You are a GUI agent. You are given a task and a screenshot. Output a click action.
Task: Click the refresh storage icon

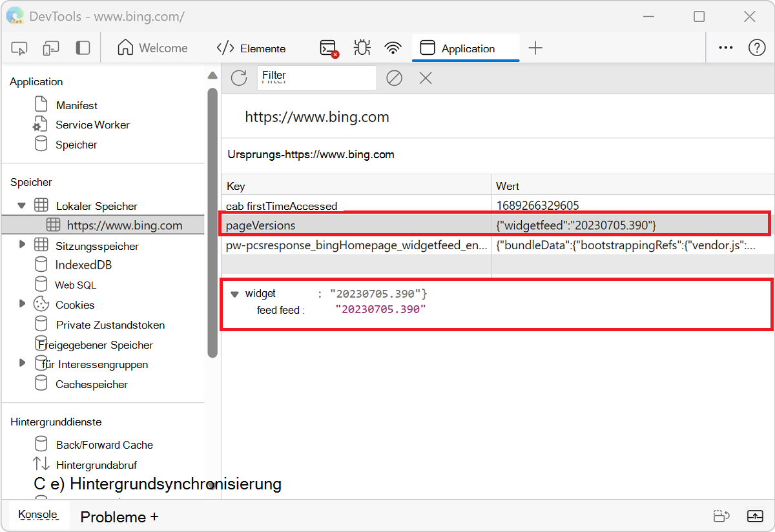point(239,78)
